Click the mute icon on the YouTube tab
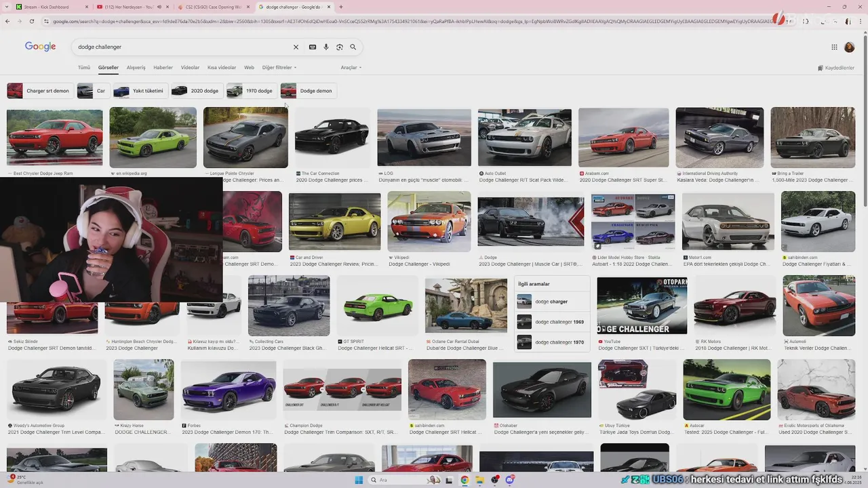Viewport: 868px width, 488px height. pos(159,7)
